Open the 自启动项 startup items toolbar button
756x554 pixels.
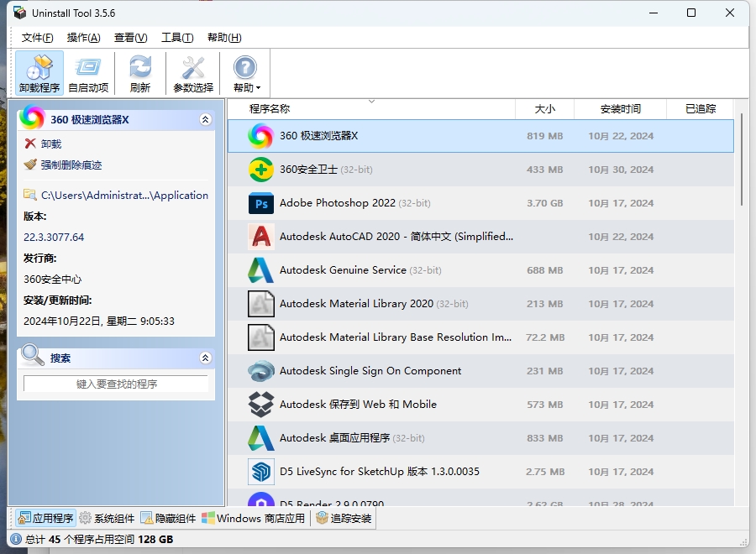click(88, 73)
